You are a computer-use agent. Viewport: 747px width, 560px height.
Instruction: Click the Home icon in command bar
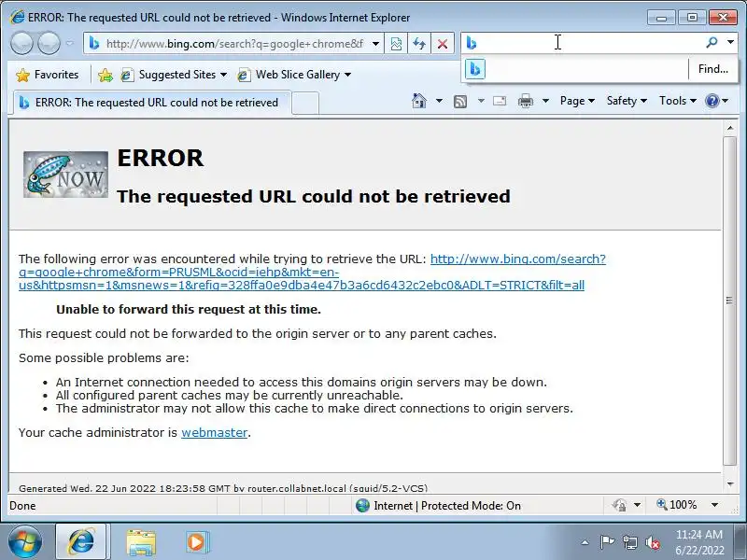point(419,101)
